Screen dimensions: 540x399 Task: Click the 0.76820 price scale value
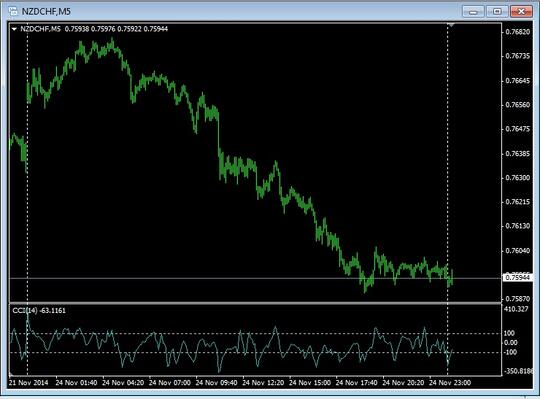[x=518, y=32]
